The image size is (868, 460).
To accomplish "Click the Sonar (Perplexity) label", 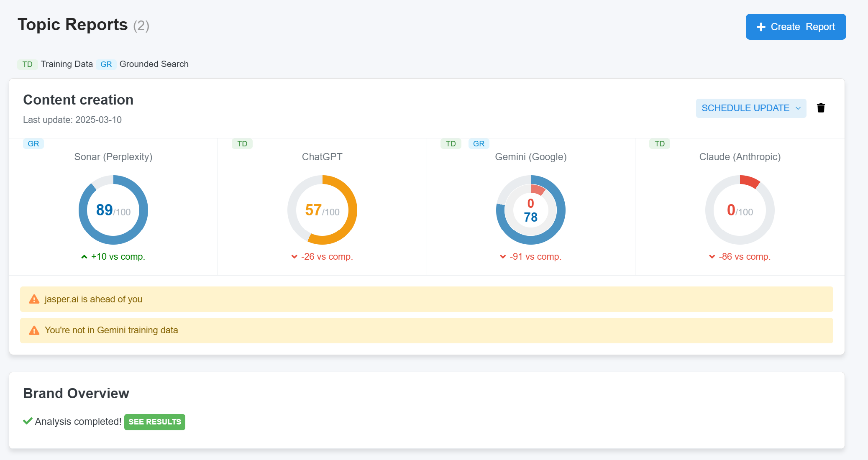I will point(113,157).
